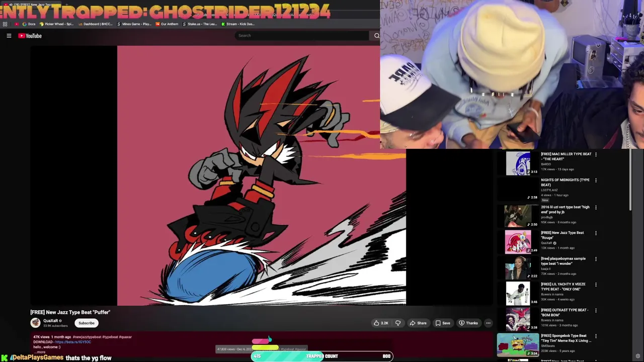Viewport: 644px width, 362px height.
Task: Open options for LIL YACHTY X VEEZE video
Action: pos(596,285)
